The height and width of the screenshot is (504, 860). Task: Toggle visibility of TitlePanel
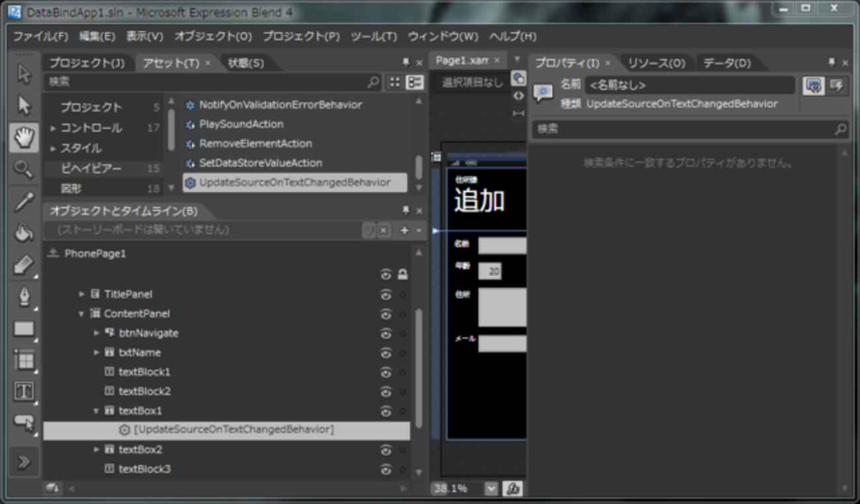(386, 294)
